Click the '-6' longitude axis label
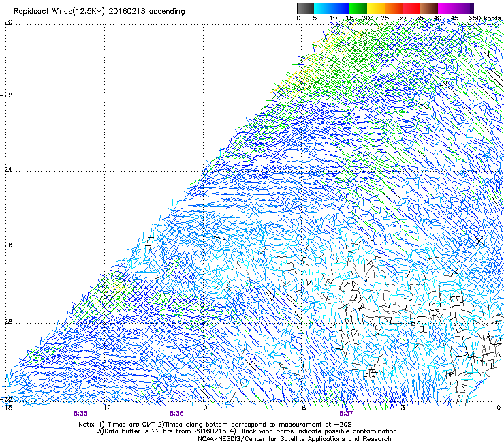The width and height of the screenshot is (504, 443). click(301, 408)
